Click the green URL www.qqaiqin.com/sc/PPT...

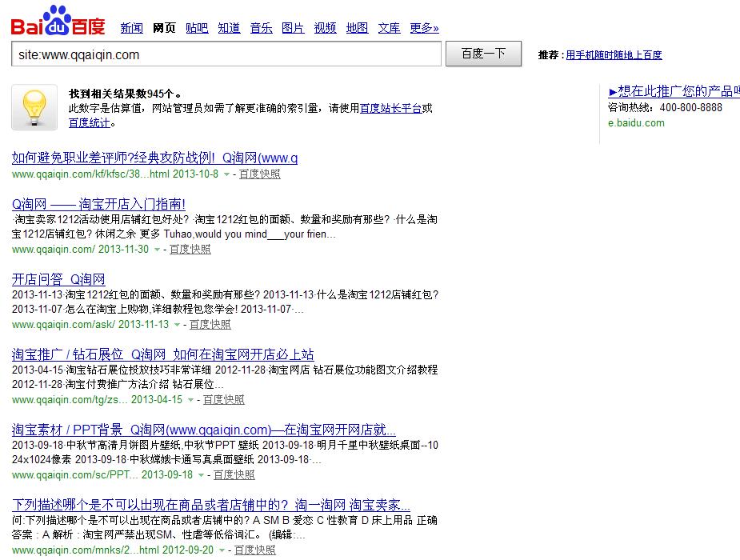pyautogui.click(x=75, y=474)
